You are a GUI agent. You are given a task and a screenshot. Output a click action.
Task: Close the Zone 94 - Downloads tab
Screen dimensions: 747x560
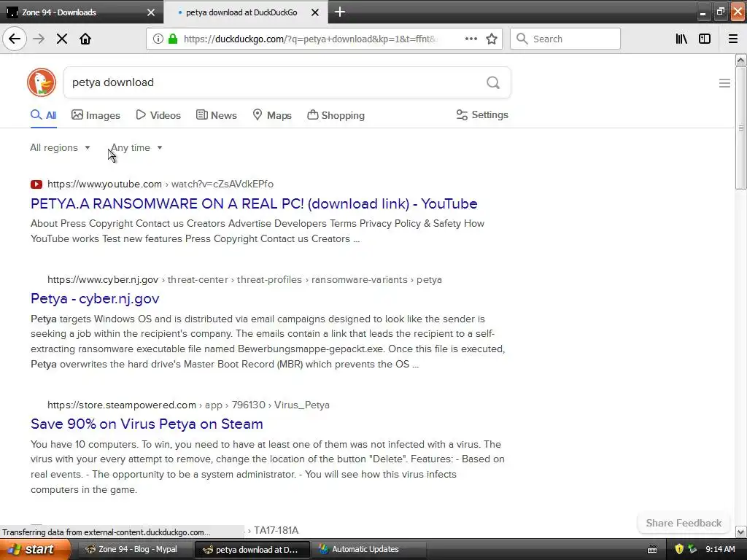(151, 12)
